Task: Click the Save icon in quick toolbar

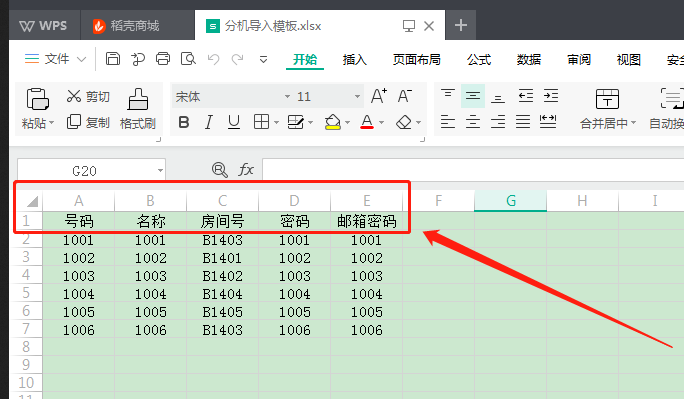Action: click(x=113, y=58)
